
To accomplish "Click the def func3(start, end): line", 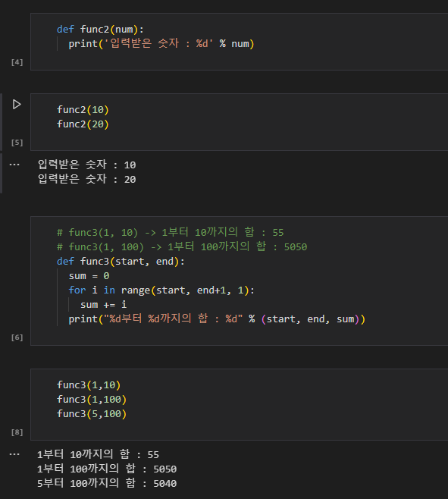I will pyautogui.click(x=121, y=262).
